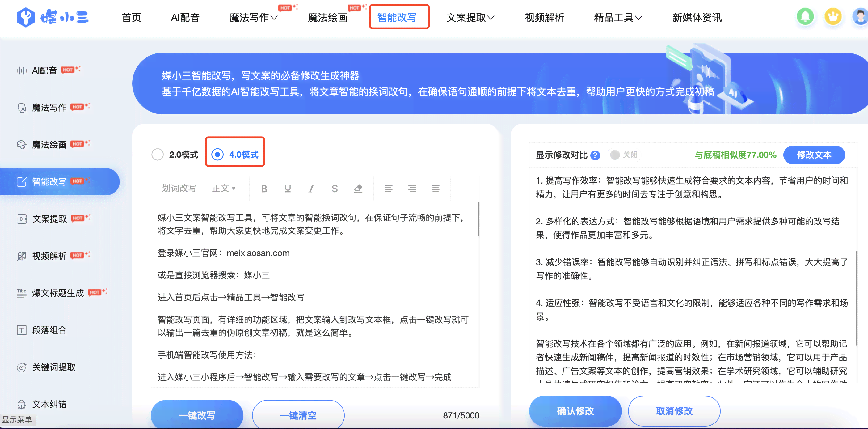Image resolution: width=868 pixels, height=429 pixels.
Task: Click the Bold formatting icon
Action: (262, 189)
